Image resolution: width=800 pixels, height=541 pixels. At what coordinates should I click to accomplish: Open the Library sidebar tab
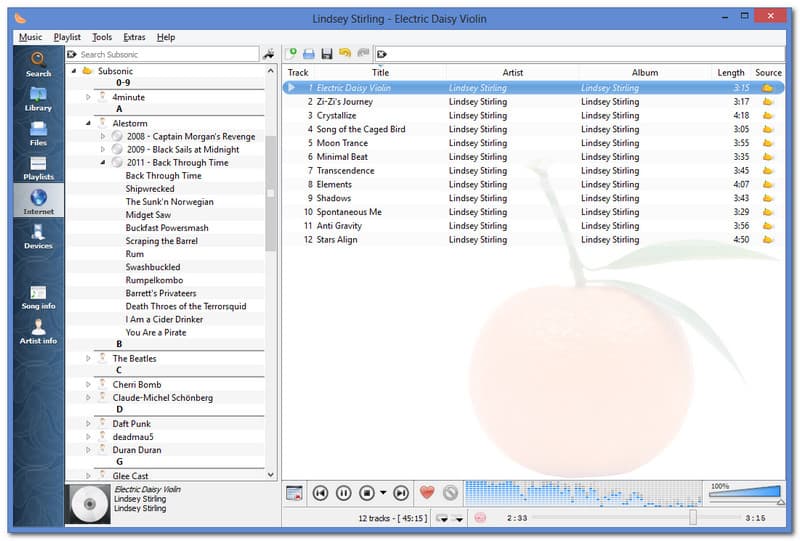[38, 99]
